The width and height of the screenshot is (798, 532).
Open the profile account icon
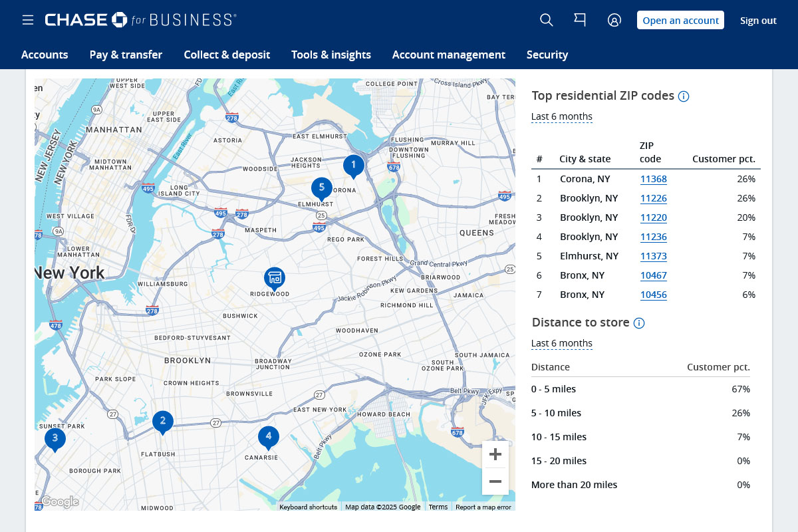pyautogui.click(x=614, y=20)
